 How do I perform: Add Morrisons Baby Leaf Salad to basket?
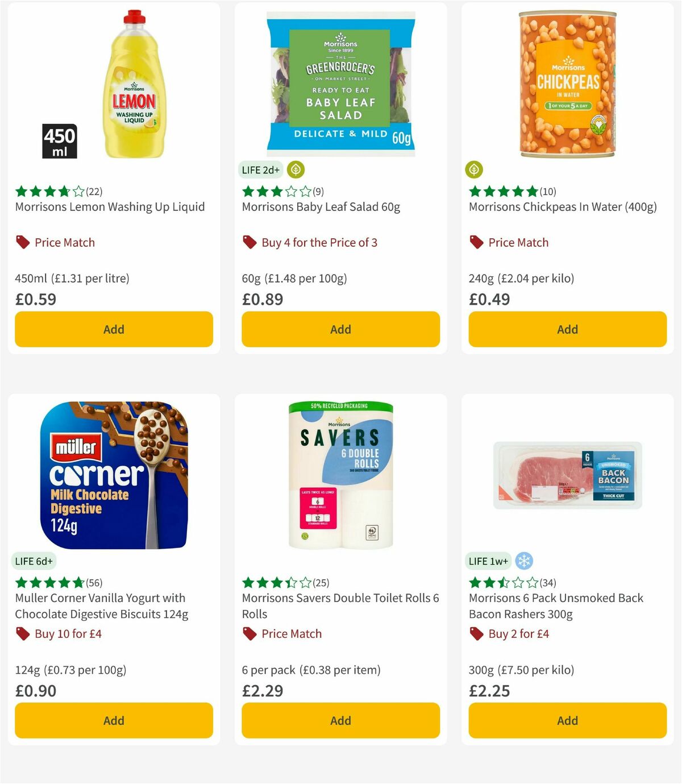click(x=340, y=329)
